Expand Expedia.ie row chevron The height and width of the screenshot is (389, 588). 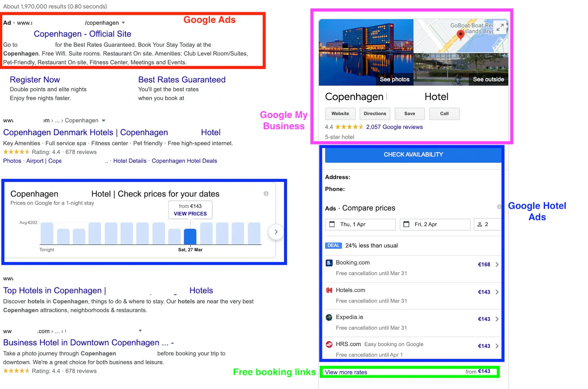(497, 319)
